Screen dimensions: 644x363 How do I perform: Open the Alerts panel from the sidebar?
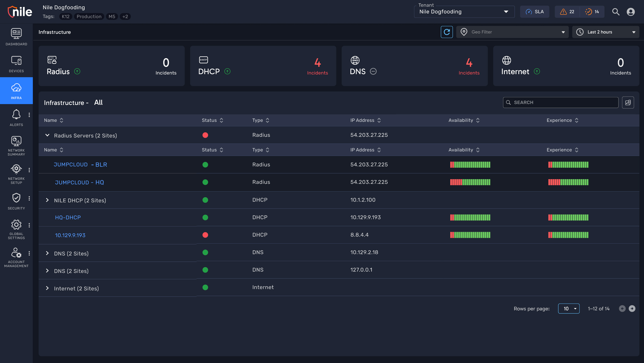(16, 117)
